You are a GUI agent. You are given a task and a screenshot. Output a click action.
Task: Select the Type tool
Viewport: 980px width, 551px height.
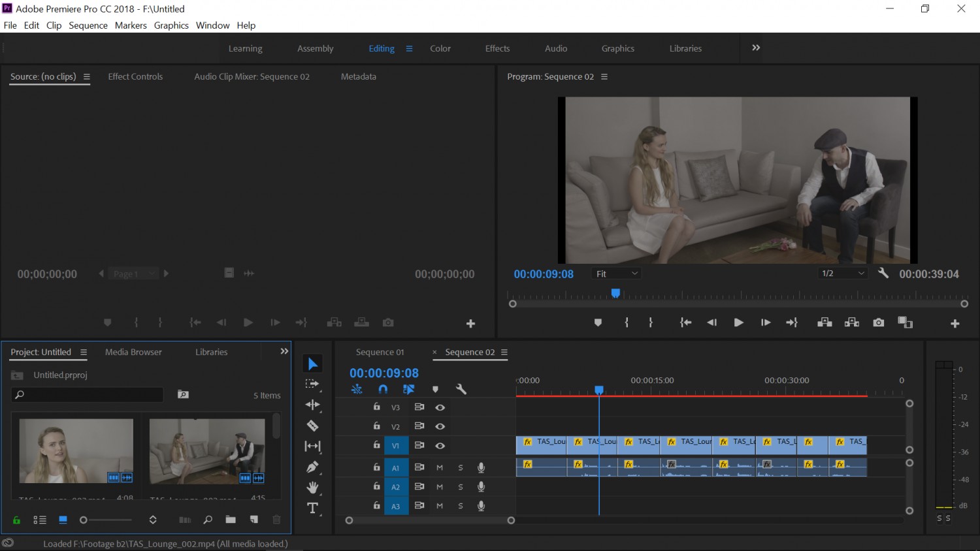coord(312,509)
